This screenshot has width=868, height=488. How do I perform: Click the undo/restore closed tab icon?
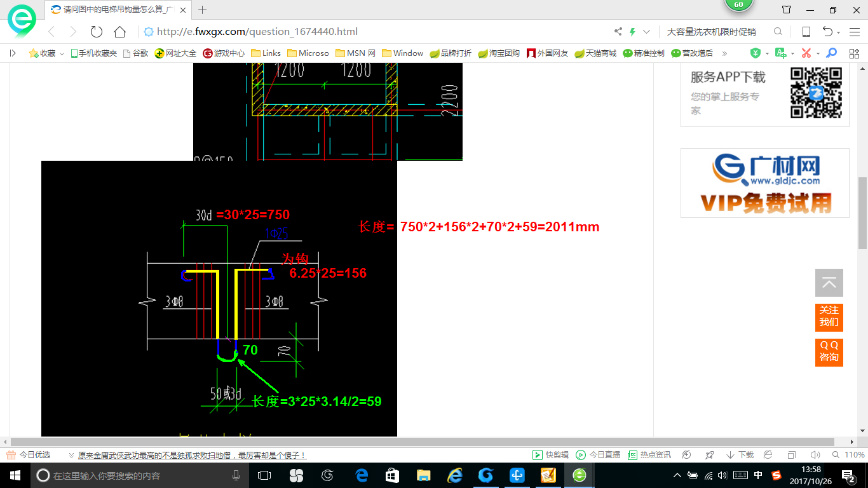[x=827, y=32]
